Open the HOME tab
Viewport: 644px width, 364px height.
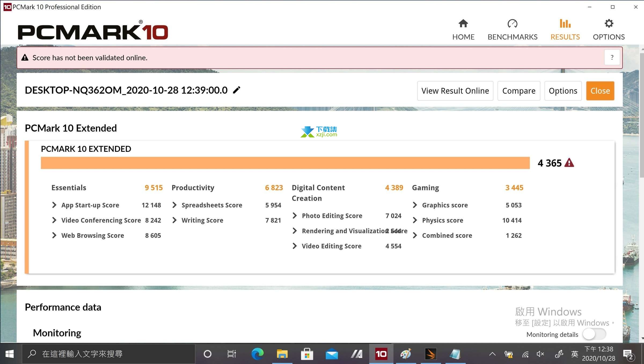point(463,30)
